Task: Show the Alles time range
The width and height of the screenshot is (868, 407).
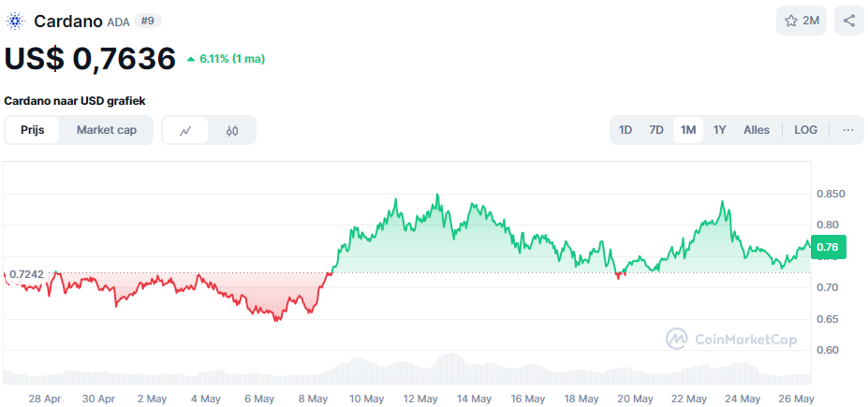Action: point(757,130)
